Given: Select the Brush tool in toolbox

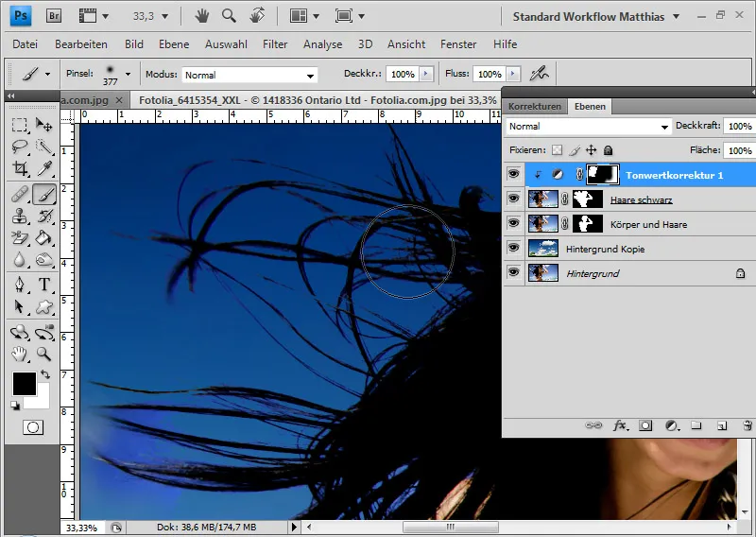Looking at the screenshot, I should (44, 195).
